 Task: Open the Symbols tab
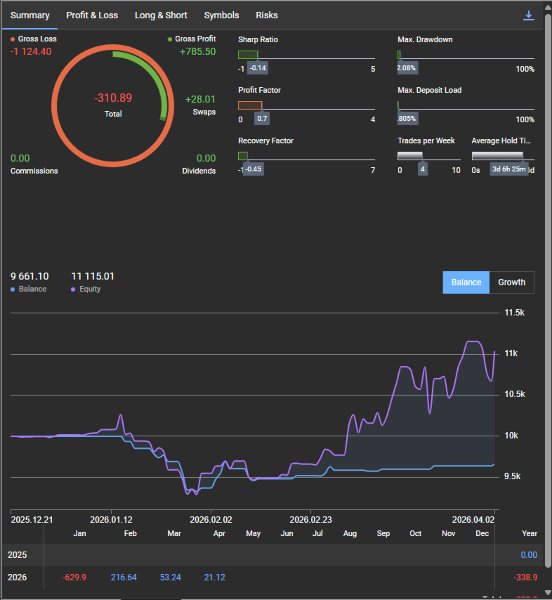pos(221,15)
